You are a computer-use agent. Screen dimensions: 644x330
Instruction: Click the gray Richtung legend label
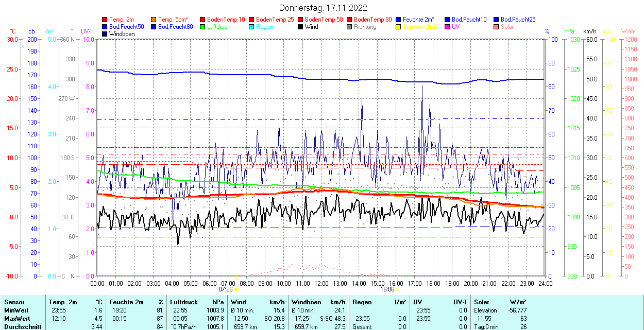click(365, 27)
